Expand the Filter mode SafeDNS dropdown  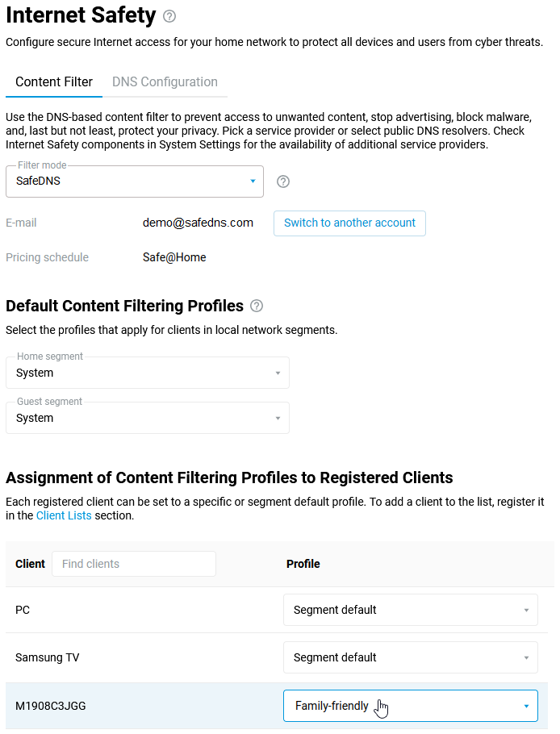point(135,181)
